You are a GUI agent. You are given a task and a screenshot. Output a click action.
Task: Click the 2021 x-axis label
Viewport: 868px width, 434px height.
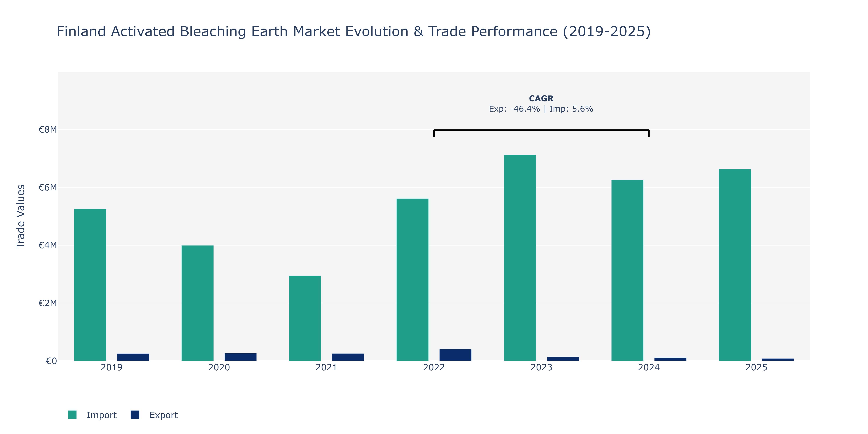pos(327,367)
